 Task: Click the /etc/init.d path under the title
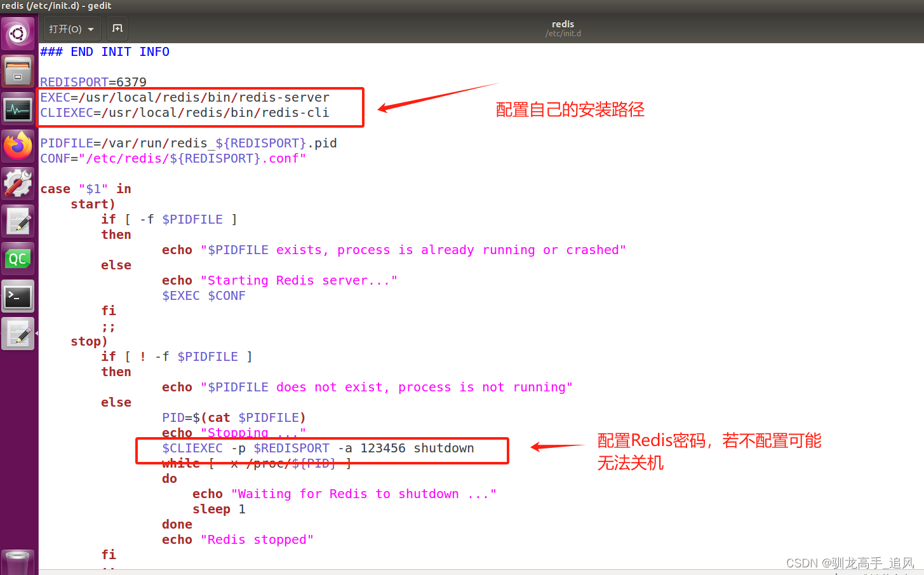pyautogui.click(x=563, y=34)
